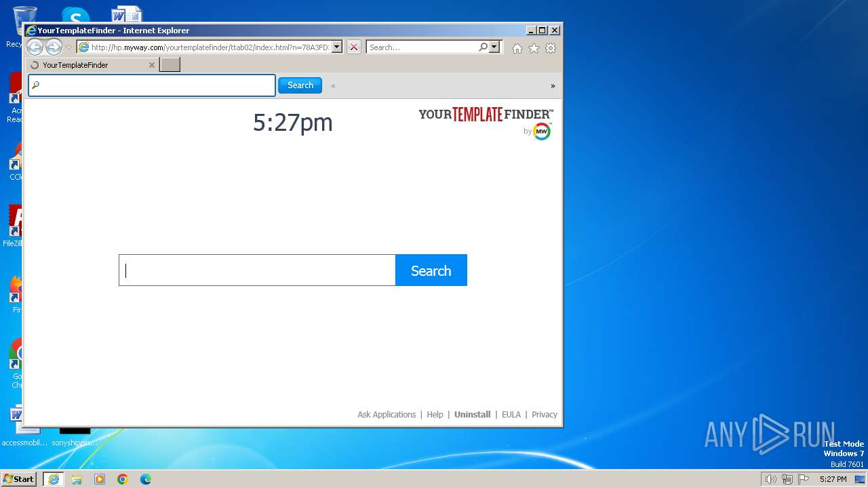Click the address bar URL field
The width and height of the screenshot is (868, 488).
point(210,47)
